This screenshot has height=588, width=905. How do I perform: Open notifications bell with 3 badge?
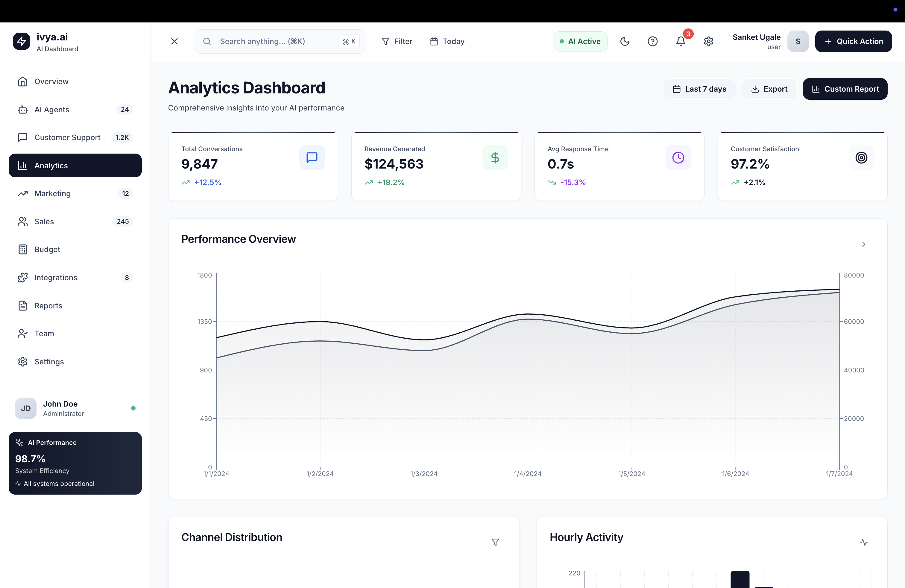click(x=681, y=41)
